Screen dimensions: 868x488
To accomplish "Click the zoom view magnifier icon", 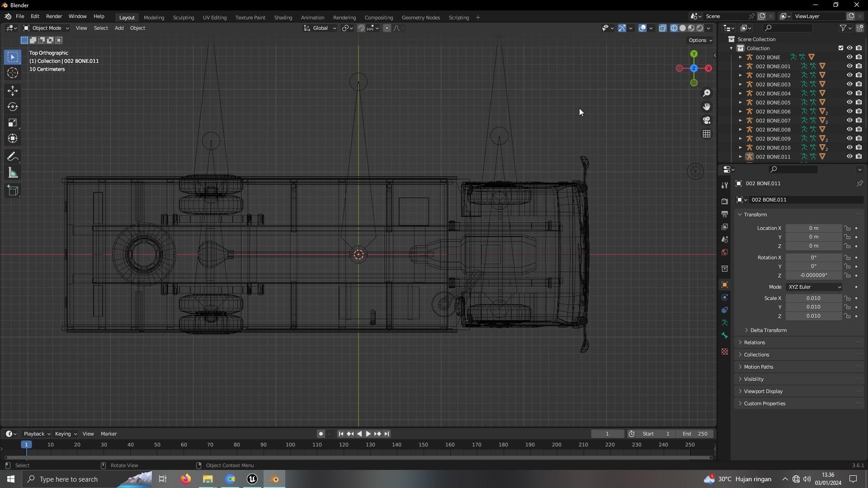I will point(707,93).
